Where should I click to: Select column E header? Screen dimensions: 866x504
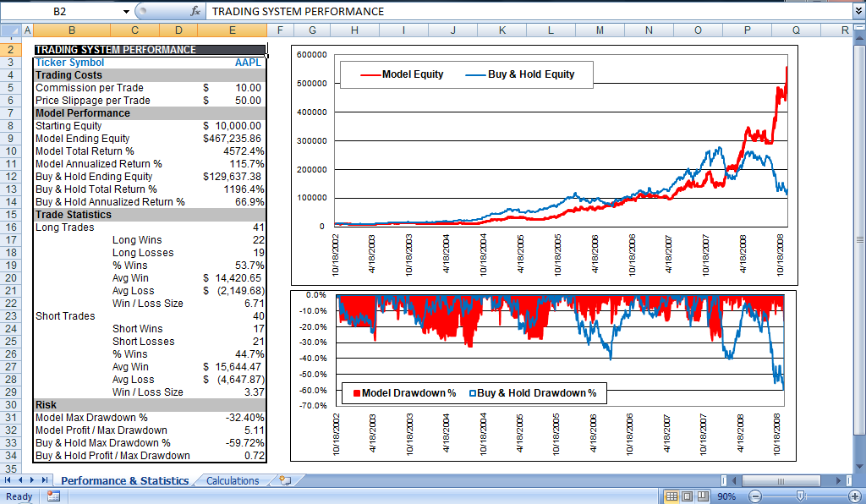232,30
